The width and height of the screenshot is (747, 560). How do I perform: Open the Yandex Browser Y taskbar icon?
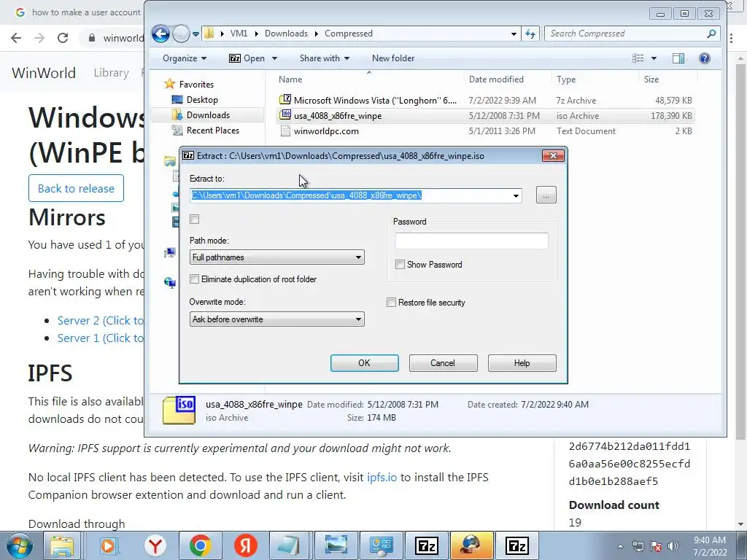[x=155, y=545]
